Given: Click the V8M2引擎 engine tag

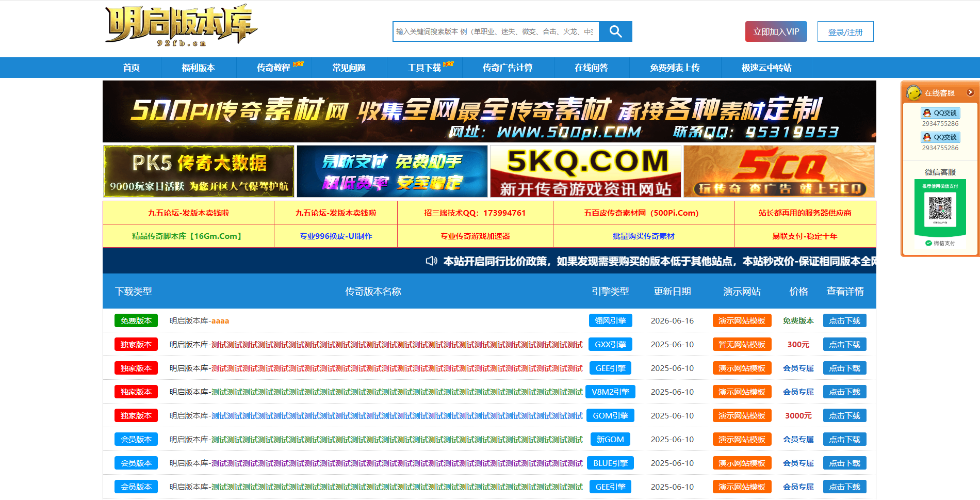Looking at the screenshot, I should [x=610, y=392].
